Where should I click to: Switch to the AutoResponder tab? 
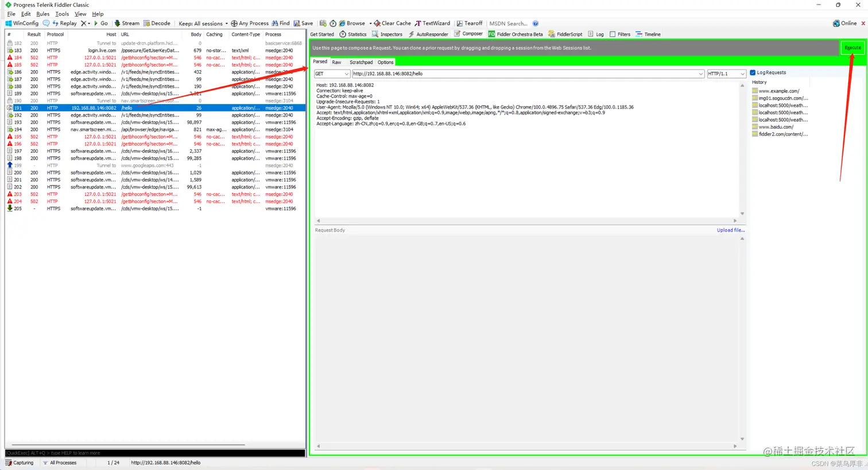click(x=428, y=34)
